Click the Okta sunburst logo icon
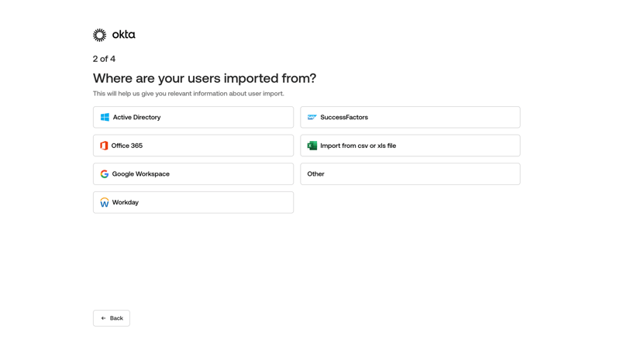This screenshot has width=620, height=364. coord(100,35)
